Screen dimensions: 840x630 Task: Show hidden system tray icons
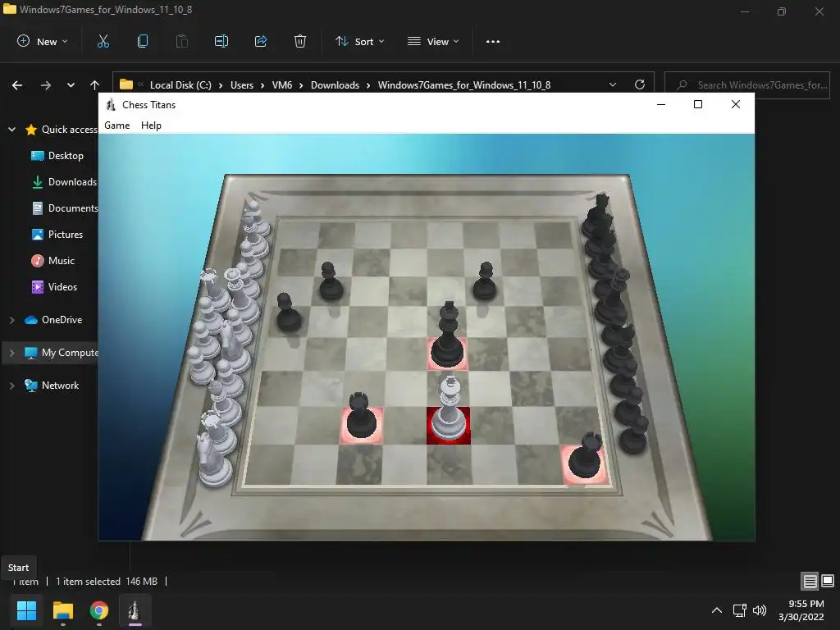pos(717,610)
